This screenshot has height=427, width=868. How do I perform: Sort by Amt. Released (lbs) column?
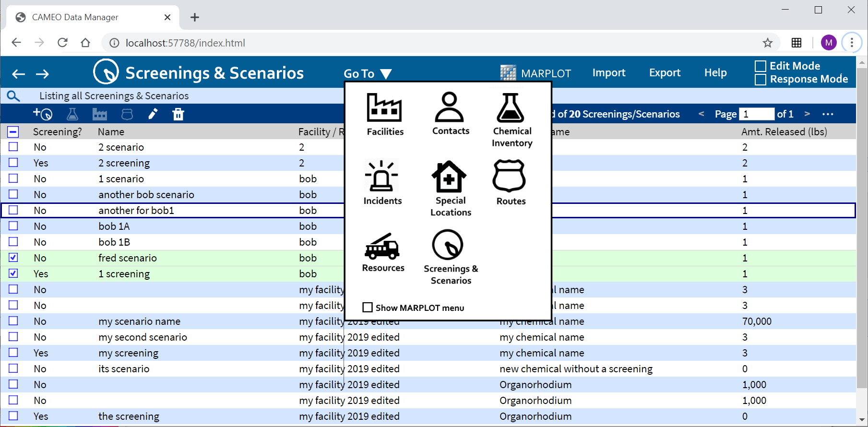click(x=784, y=132)
